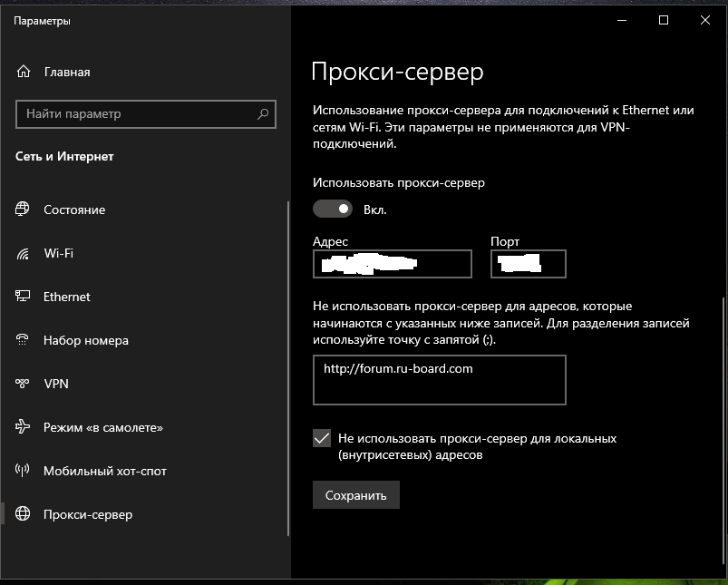
Task: Turn off the Использовать прокси-сервер toggle
Action: 332,210
